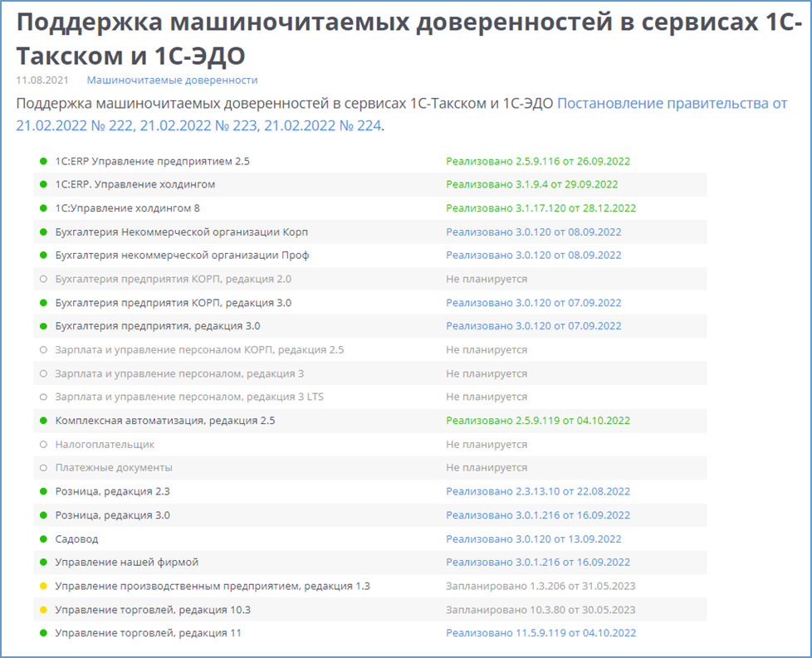Select row Бухгалтерия предприятия КОРП, редакция 3.0
This screenshot has height=658, width=812.
pos(370,303)
